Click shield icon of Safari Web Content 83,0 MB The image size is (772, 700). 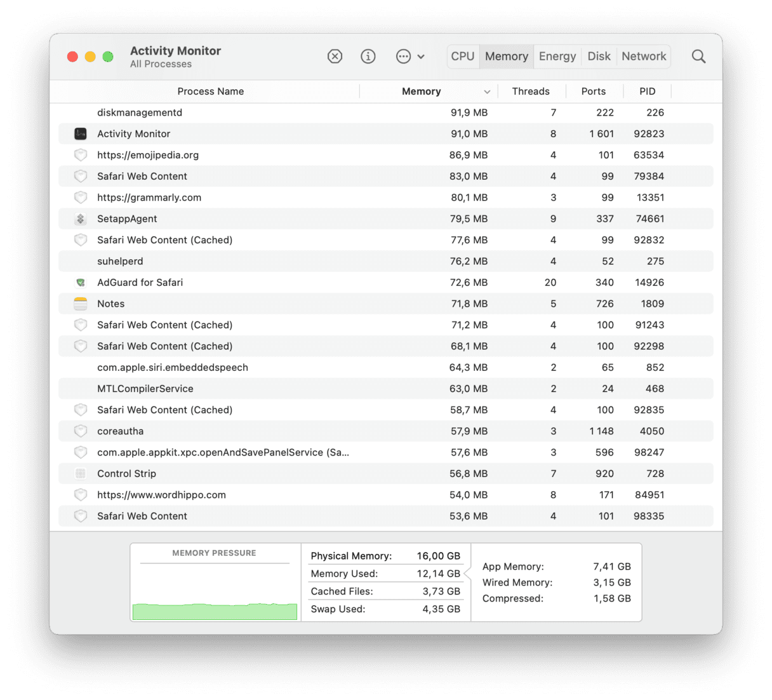pyautogui.click(x=81, y=177)
